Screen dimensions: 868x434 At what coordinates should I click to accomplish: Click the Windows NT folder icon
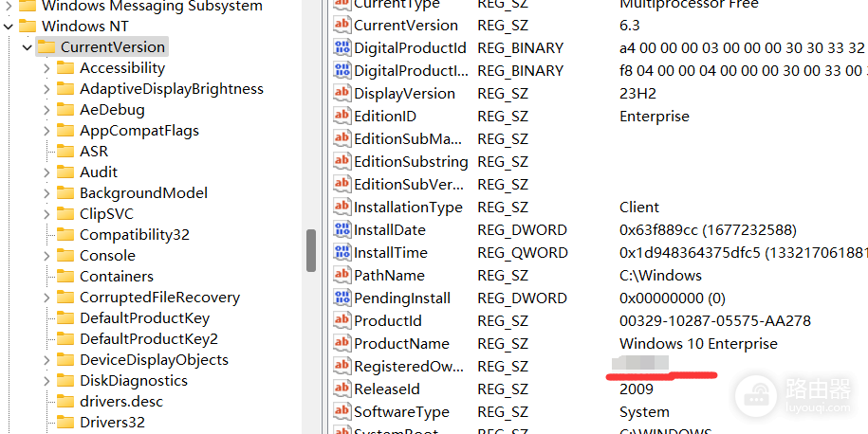click(28, 26)
